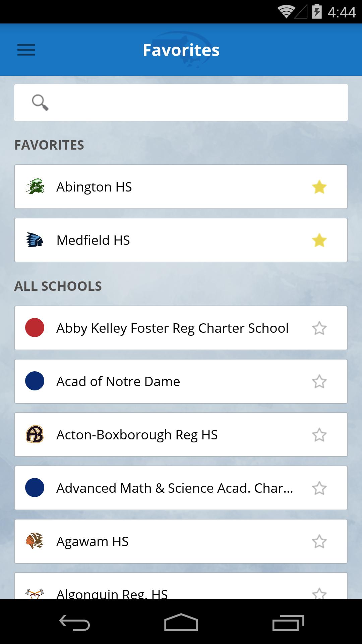Star Acad of Notre Dame
The height and width of the screenshot is (644, 362).
(x=319, y=381)
